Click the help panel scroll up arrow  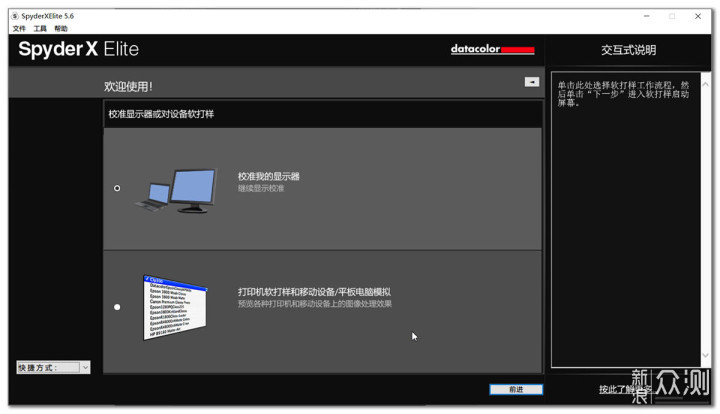[705, 84]
